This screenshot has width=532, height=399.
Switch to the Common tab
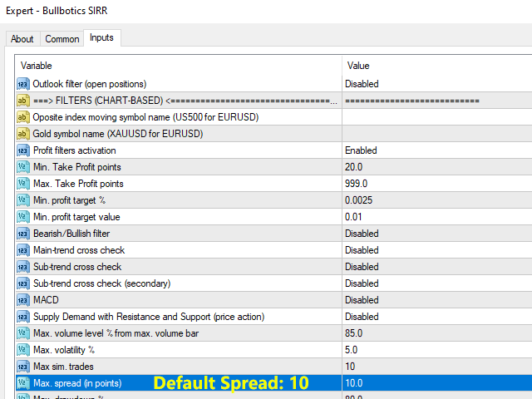coord(62,39)
